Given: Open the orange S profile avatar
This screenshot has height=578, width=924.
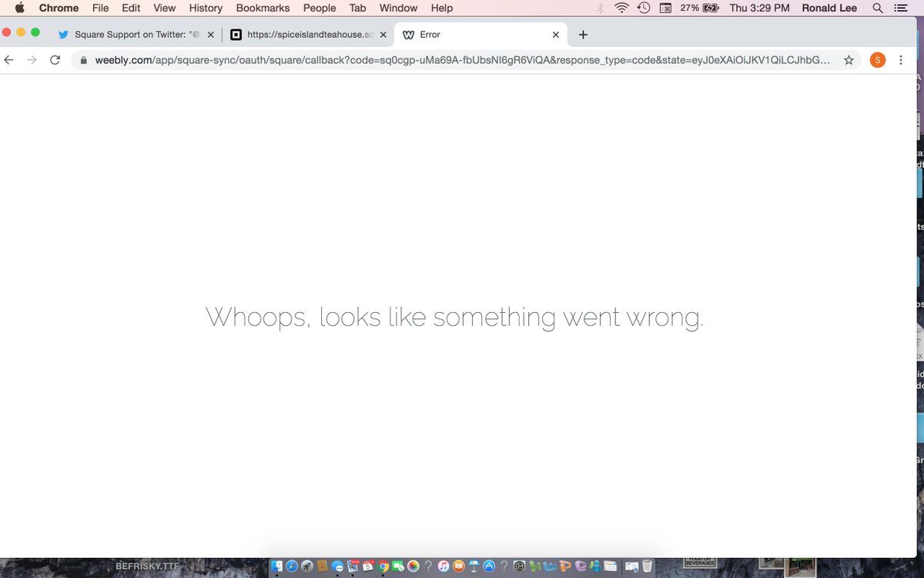Looking at the screenshot, I should (877, 60).
